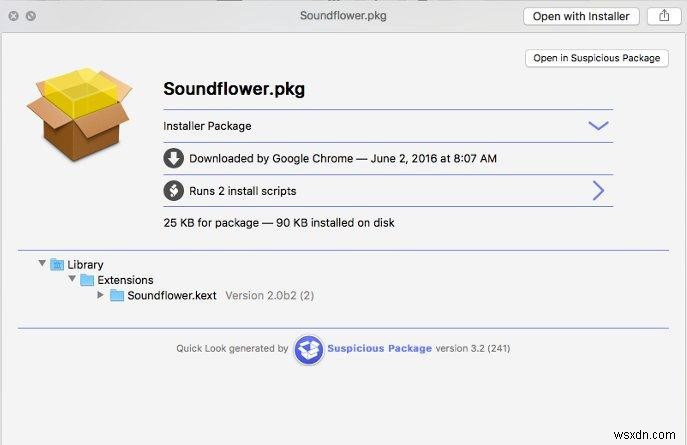Click the Share icon button
Viewport: 687px width, 445px height.
pyautogui.click(x=662, y=16)
